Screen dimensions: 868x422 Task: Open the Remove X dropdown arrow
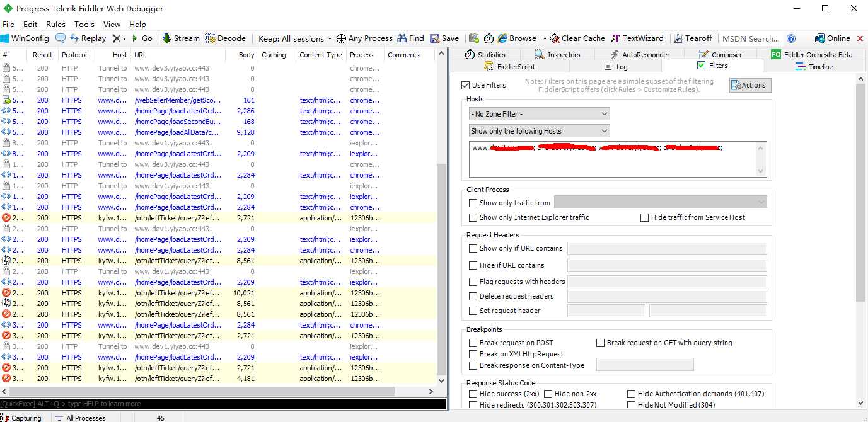click(x=124, y=38)
